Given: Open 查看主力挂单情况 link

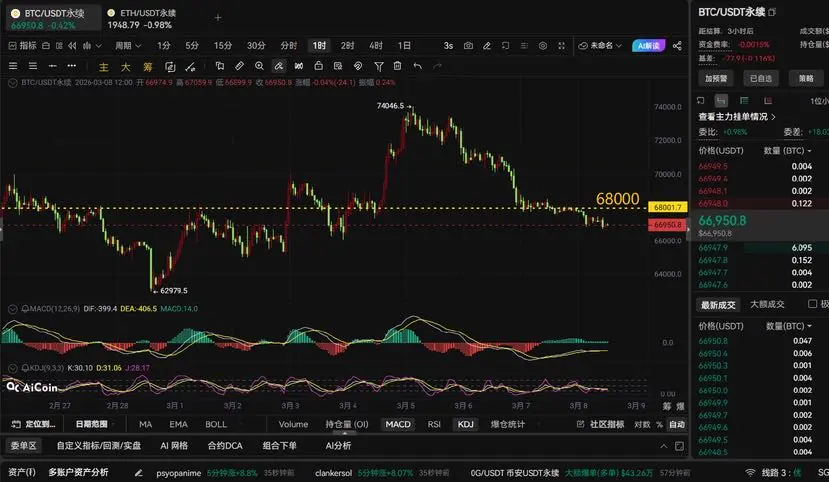Looking at the screenshot, I should tap(736, 117).
